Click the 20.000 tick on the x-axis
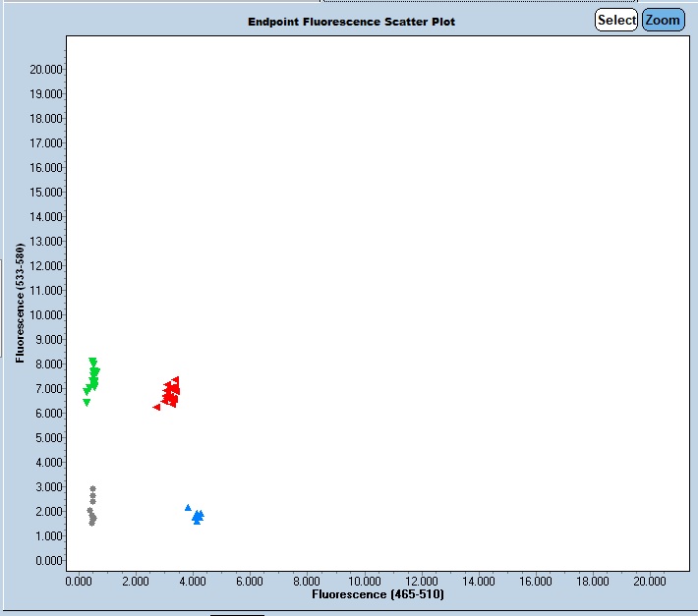Viewport: 698px width, 616px height. tap(649, 582)
